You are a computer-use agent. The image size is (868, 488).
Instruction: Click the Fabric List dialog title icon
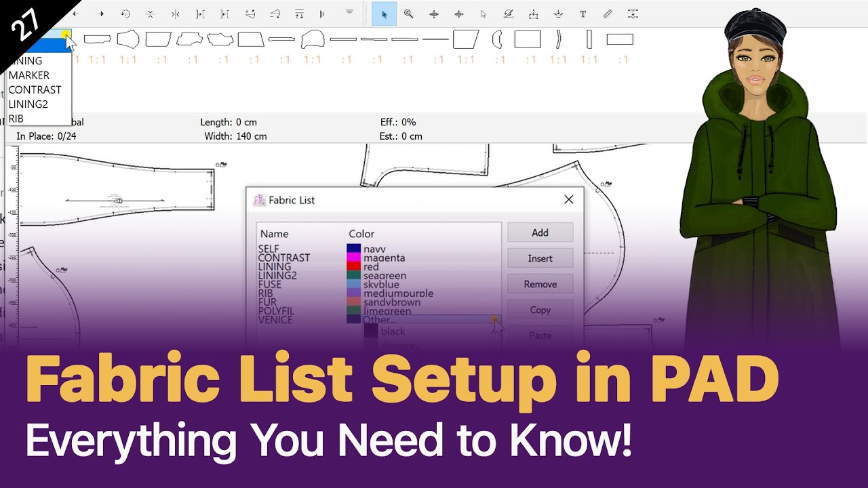(x=259, y=200)
